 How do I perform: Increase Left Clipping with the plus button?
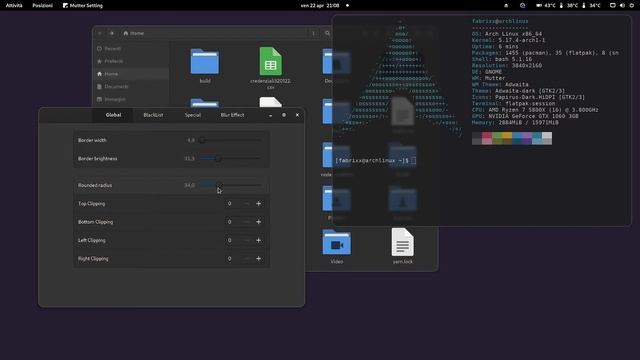pos(258,240)
